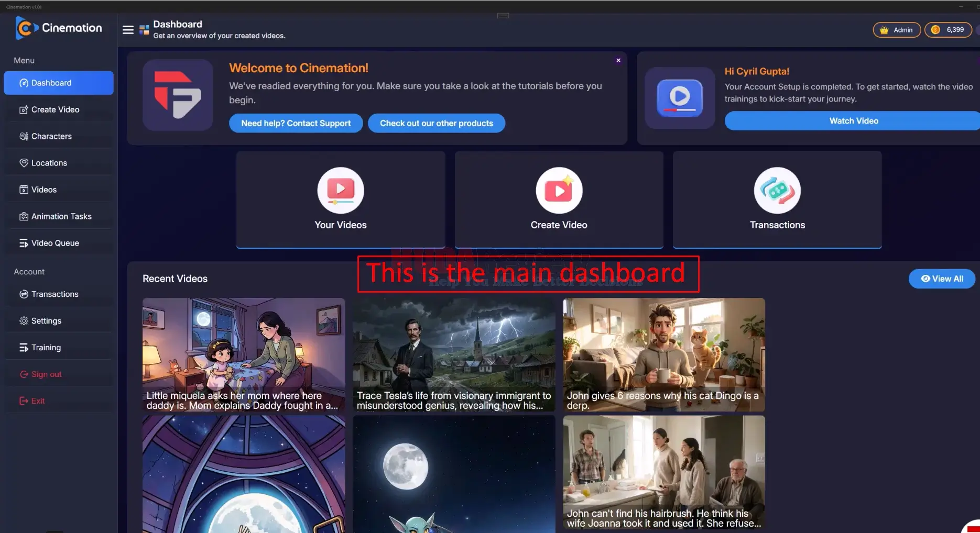Image resolution: width=980 pixels, height=533 pixels.
Task: Click the Settings gear icon in sidebar
Action: coord(24,321)
